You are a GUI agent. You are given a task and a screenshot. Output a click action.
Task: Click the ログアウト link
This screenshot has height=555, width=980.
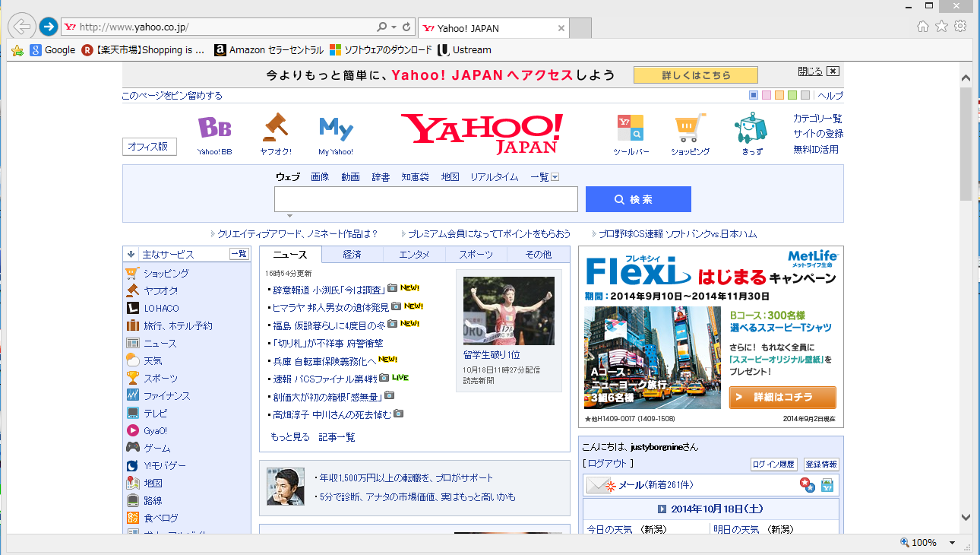[608, 463]
